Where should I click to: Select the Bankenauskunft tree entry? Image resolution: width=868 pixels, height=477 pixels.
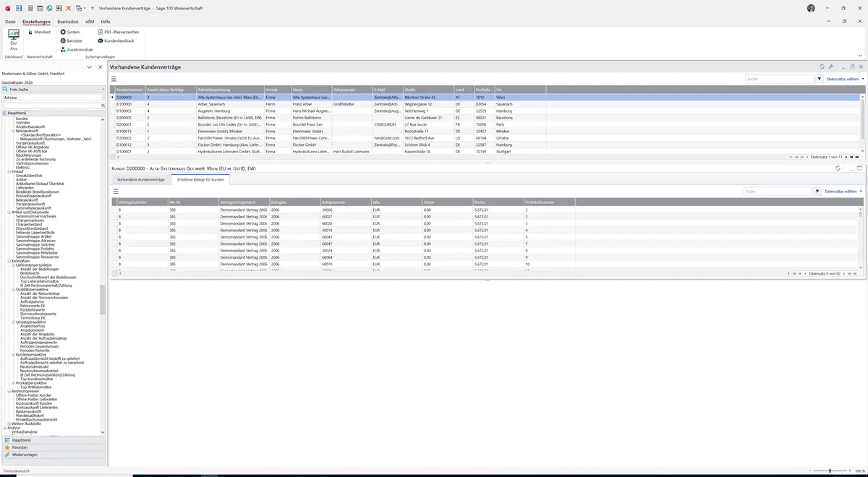[x=30, y=411]
